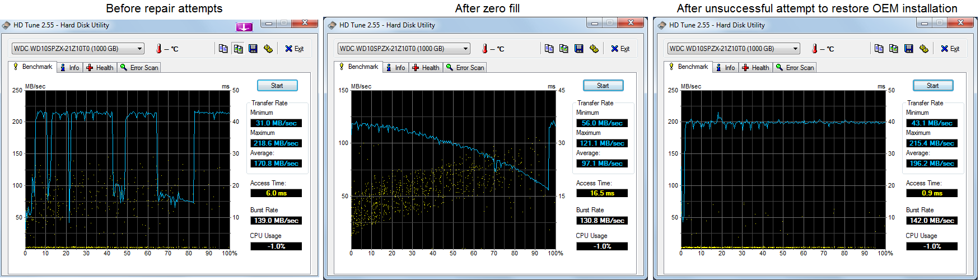
Task: Click copy screenshot icon in OEM restore window
Action: click(894, 49)
